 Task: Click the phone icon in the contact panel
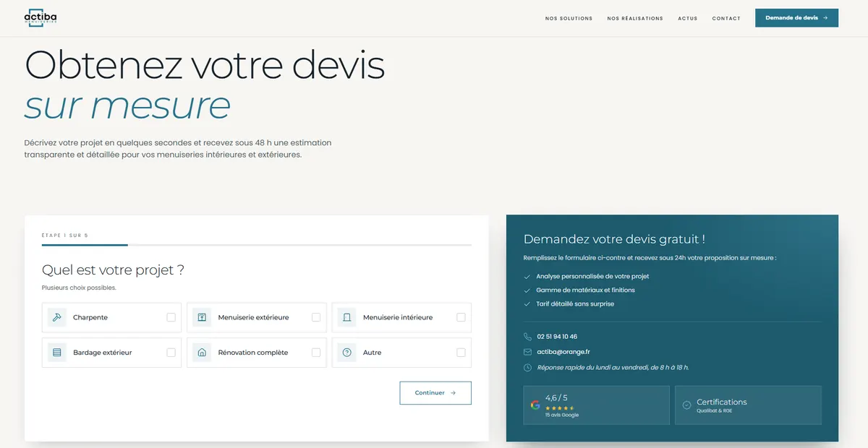(x=527, y=337)
